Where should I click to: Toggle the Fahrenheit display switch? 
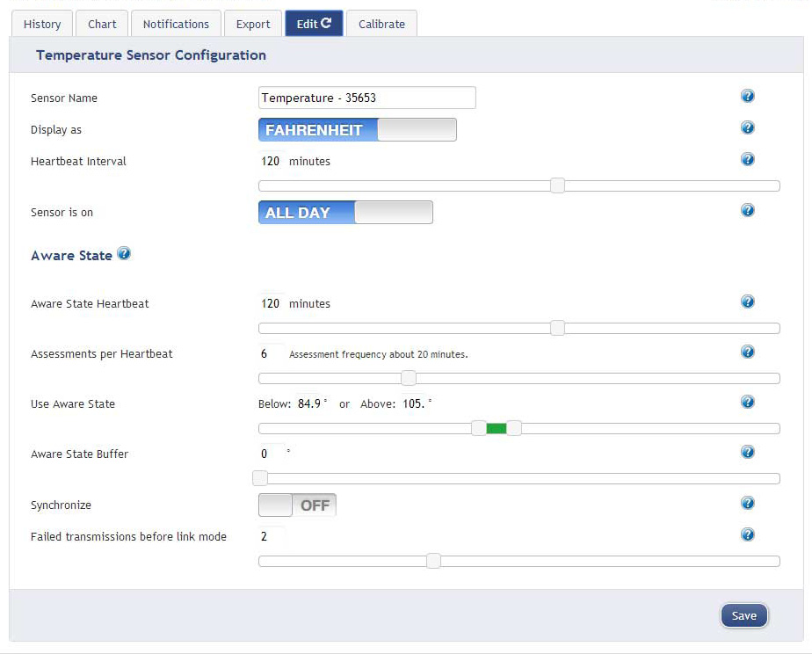coord(358,129)
